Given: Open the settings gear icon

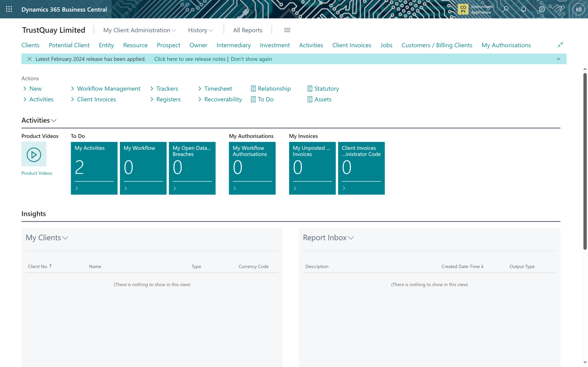Looking at the screenshot, I should click(x=542, y=9).
